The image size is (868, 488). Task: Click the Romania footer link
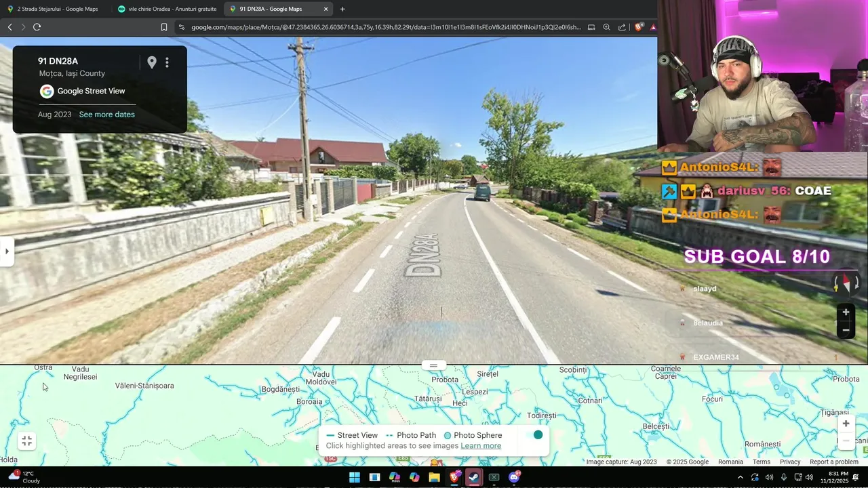(x=730, y=462)
